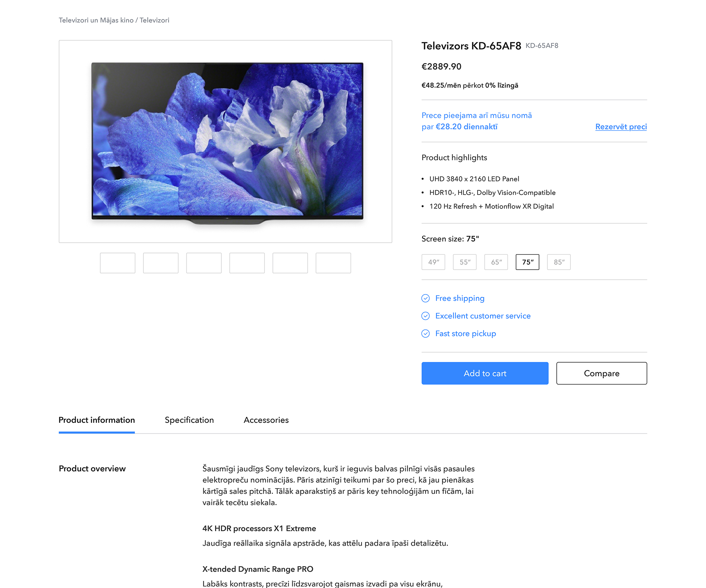Click the Fast store pickup checkmark icon
The width and height of the screenshot is (706, 588).
click(425, 334)
